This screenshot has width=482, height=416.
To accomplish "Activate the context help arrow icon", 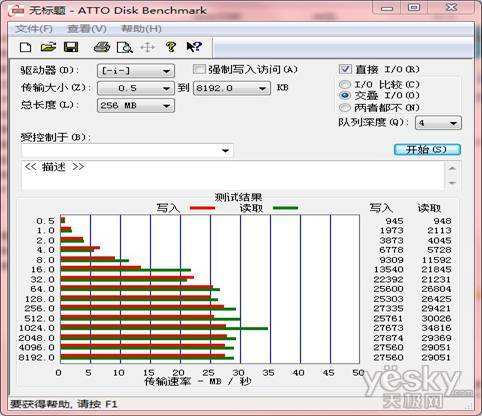I will pyautogui.click(x=194, y=47).
